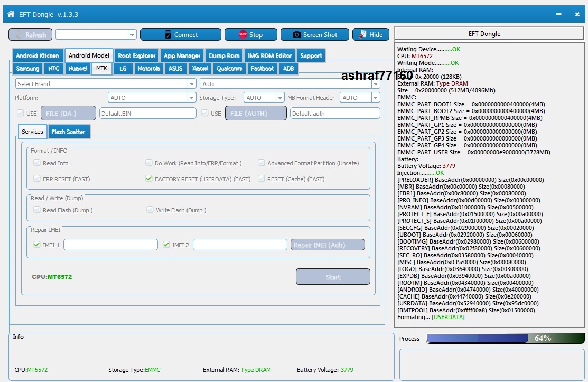Open the MB Format Header dropdown

coord(376,97)
